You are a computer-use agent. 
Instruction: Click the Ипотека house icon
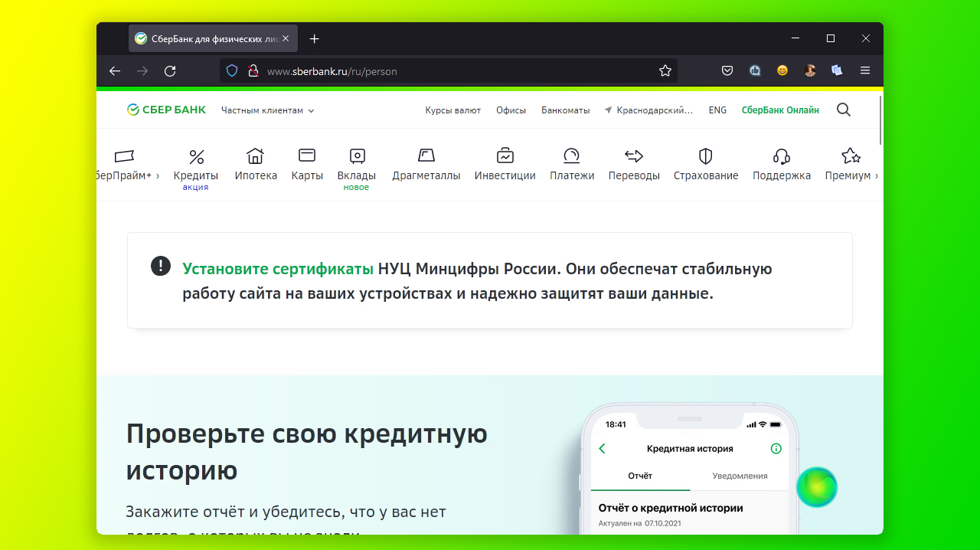(x=255, y=156)
